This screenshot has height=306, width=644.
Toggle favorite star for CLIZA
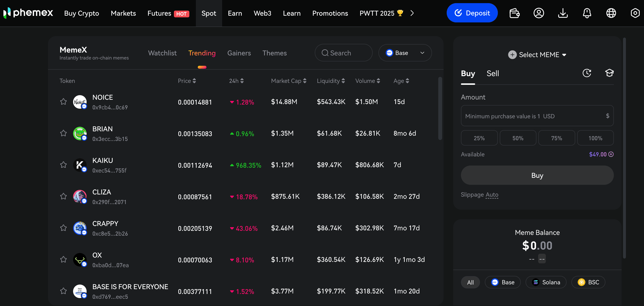tap(63, 196)
